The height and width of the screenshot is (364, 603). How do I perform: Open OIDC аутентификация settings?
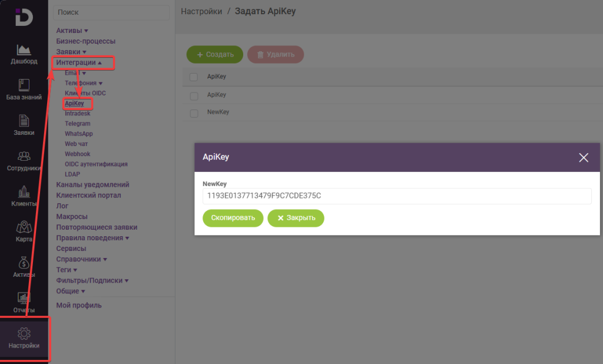tap(96, 164)
